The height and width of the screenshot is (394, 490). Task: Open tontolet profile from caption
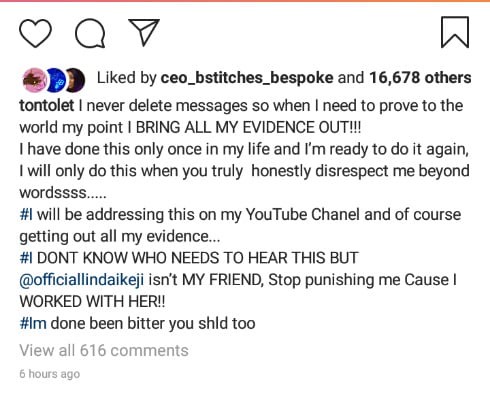[x=47, y=106]
